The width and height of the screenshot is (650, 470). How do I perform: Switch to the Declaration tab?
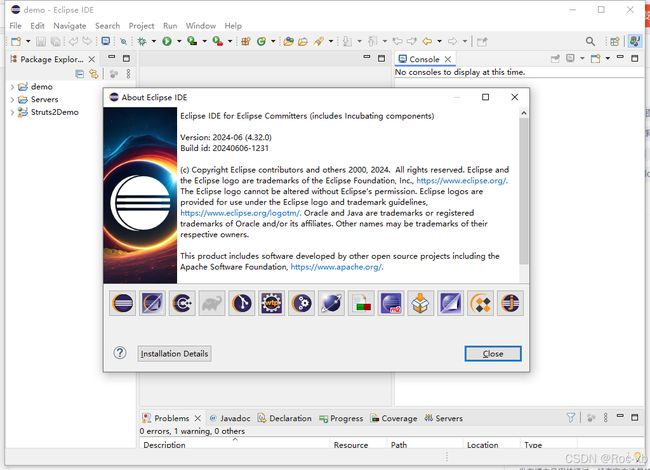coord(284,418)
